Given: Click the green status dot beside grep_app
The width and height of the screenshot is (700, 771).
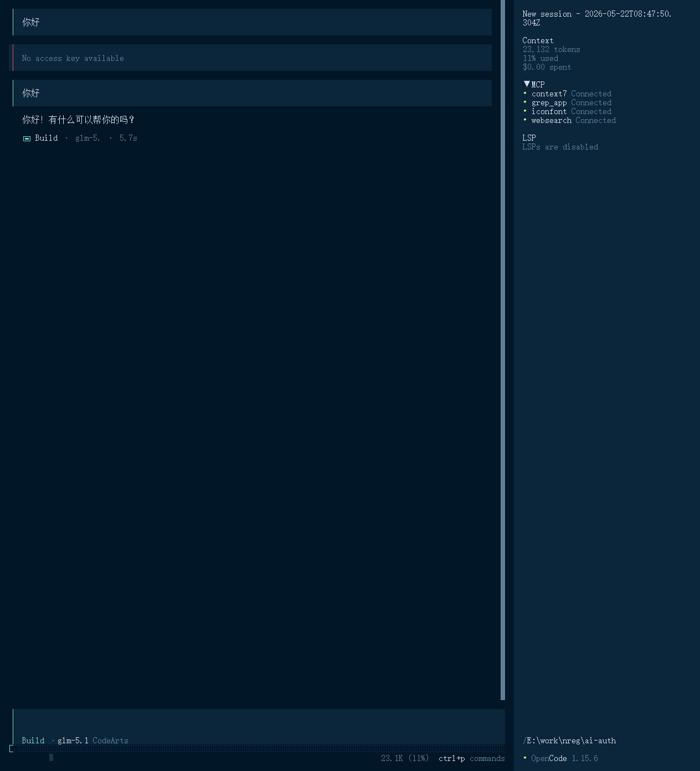Looking at the screenshot, I should coord(525,102).
